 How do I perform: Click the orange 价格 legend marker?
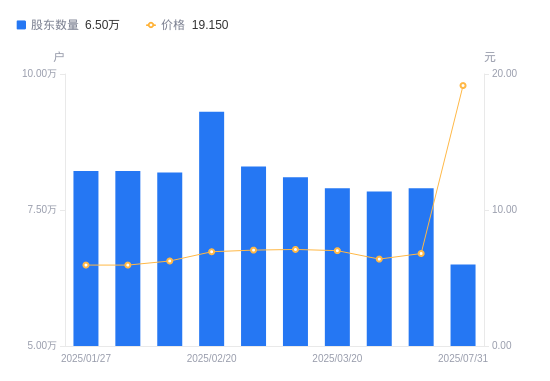[x=151, y=25]
